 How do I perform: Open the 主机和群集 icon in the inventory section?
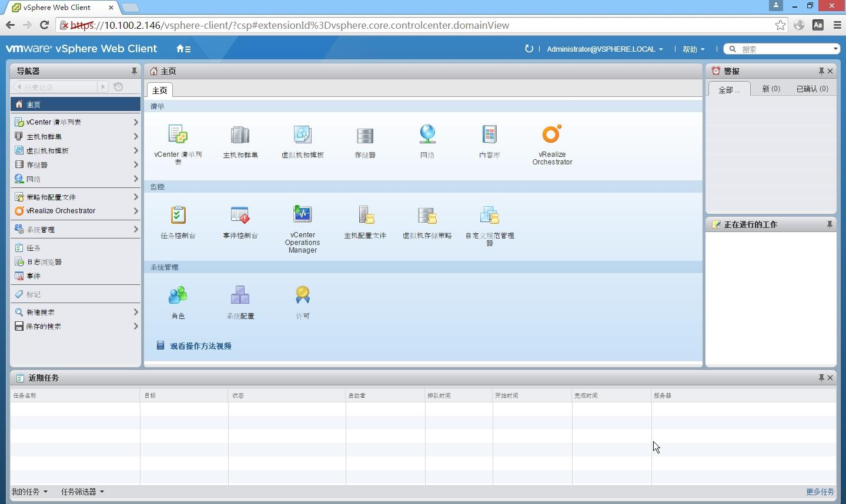coord(240,135)
